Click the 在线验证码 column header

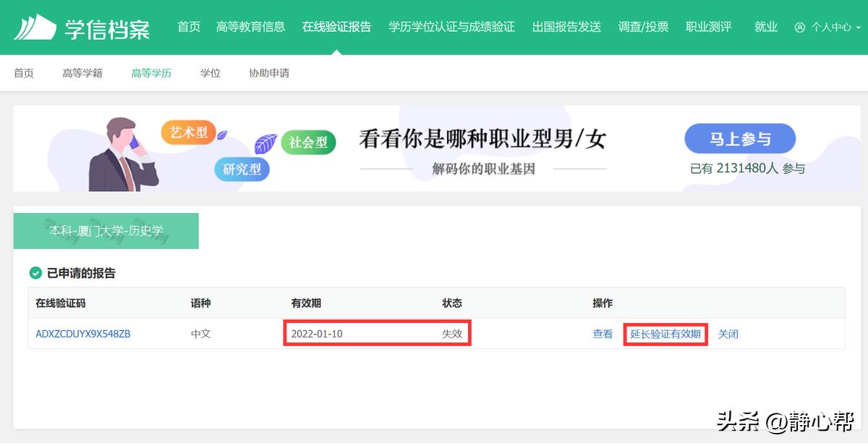(x=61, y=303)
